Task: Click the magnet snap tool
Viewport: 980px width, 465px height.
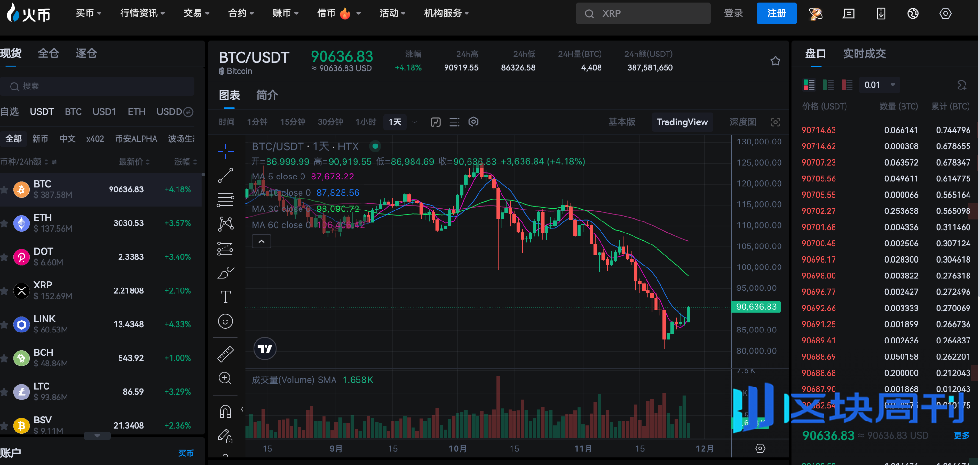Action: click(225, 411)
